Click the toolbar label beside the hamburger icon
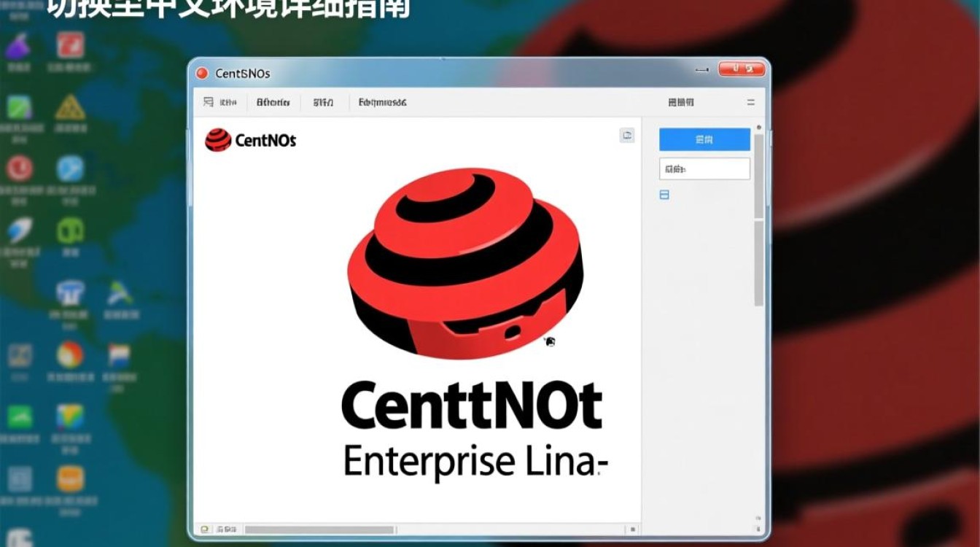Image resolution: width=980 pixels, height=547 pixels. pos(680,103)
